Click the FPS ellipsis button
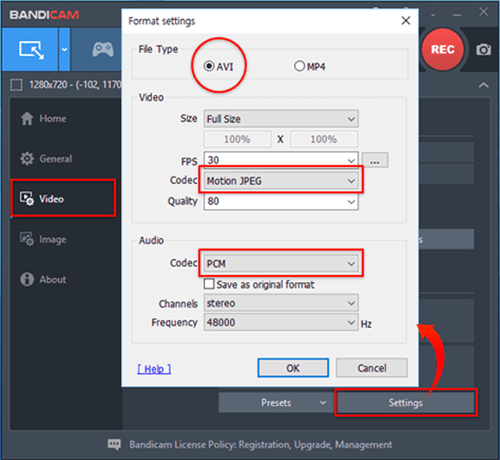 [x=375, y=160]
